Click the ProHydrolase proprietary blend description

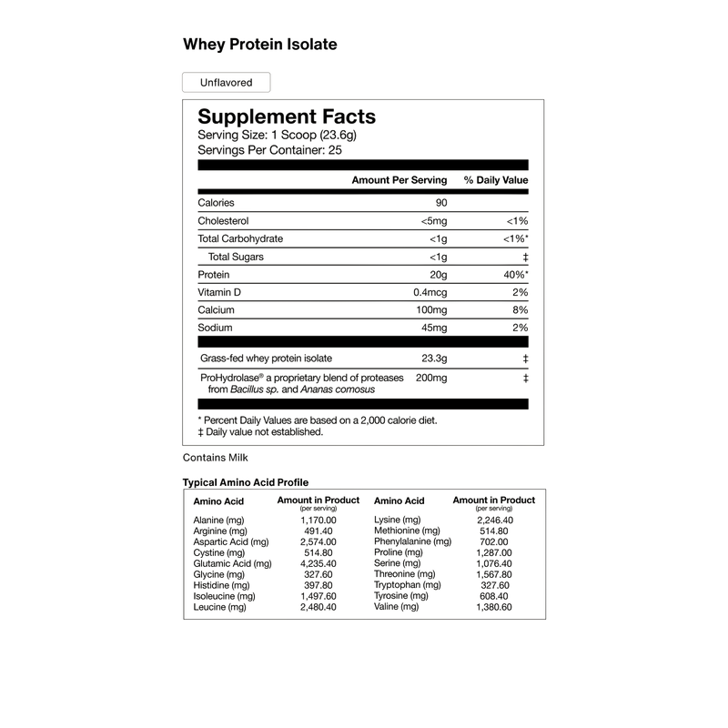pos(302,383)
